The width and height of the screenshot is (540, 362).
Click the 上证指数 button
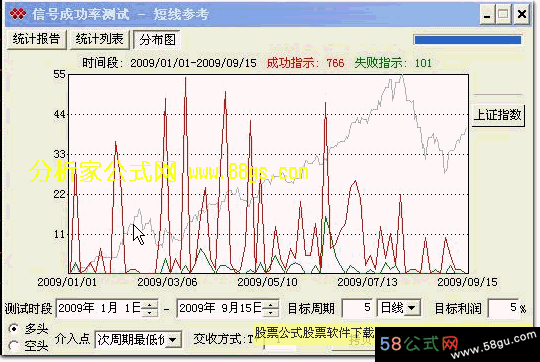[x=498, y=115]
